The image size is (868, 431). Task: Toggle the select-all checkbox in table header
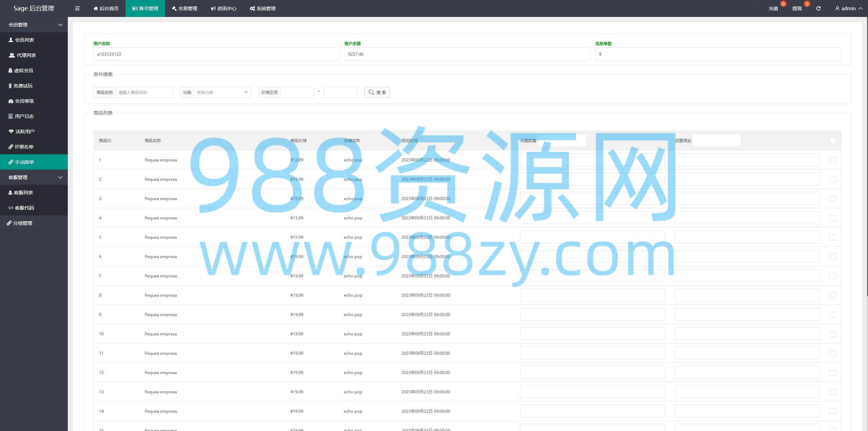(x=832, y=141)
